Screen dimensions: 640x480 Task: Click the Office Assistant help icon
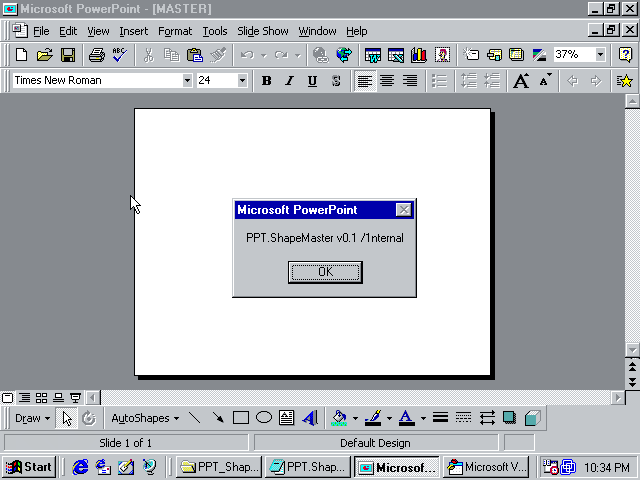[625, 55]
